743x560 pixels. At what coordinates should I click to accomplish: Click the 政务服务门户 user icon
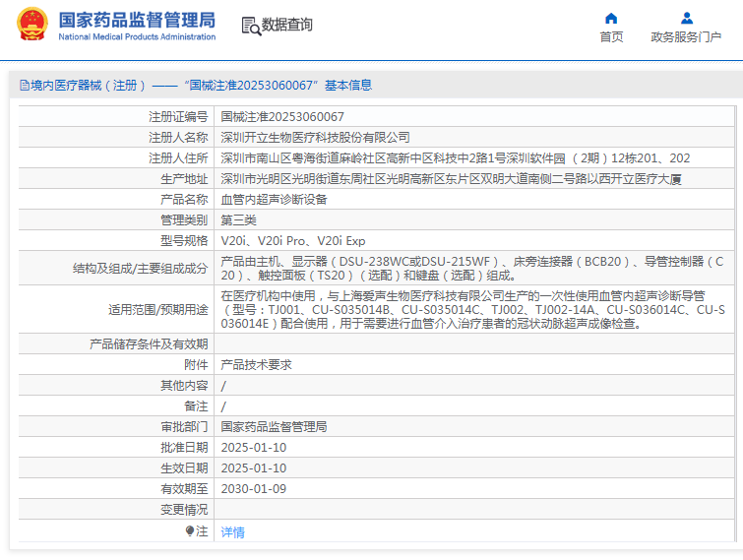point(687,19)
